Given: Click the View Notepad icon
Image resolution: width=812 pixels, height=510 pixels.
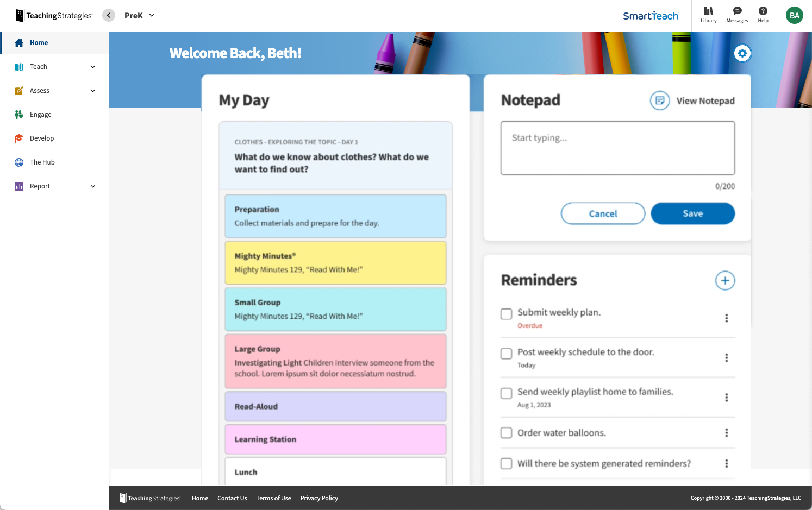Looking at the screenshot, I should [x=659, y=100].
